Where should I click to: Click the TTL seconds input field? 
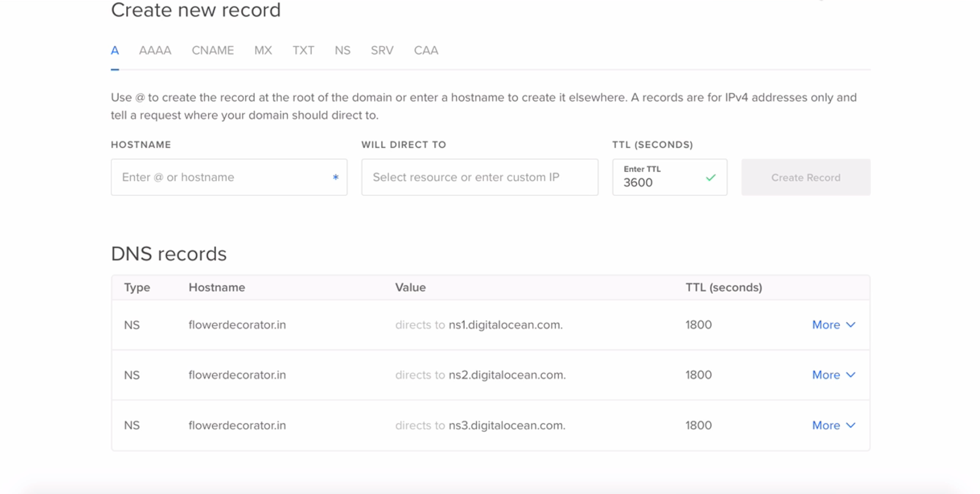coord(658,182)
